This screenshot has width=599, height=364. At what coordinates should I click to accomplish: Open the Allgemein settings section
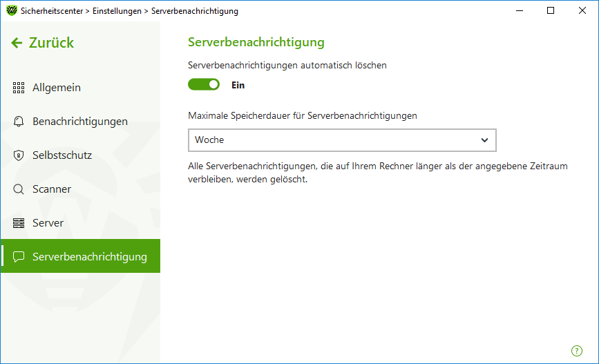(x=80, y=88)
